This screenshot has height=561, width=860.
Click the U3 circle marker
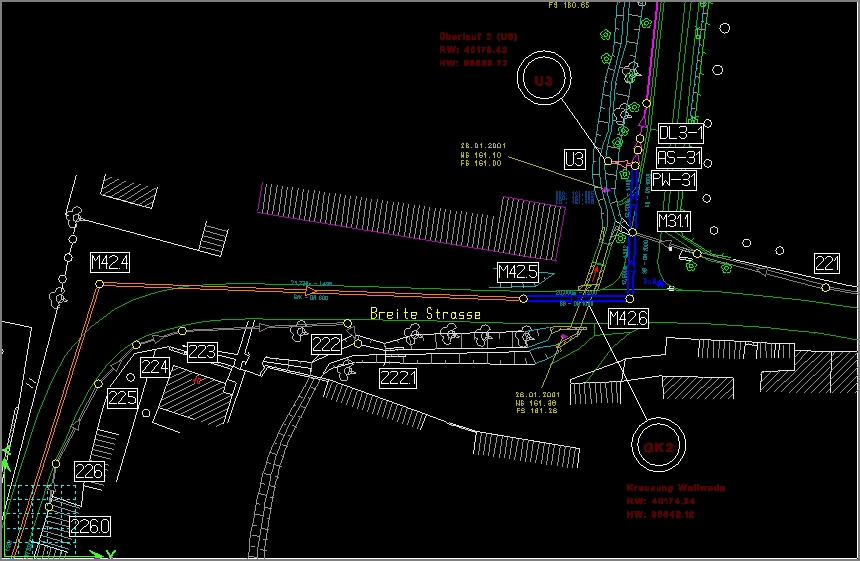pos(543,80)
